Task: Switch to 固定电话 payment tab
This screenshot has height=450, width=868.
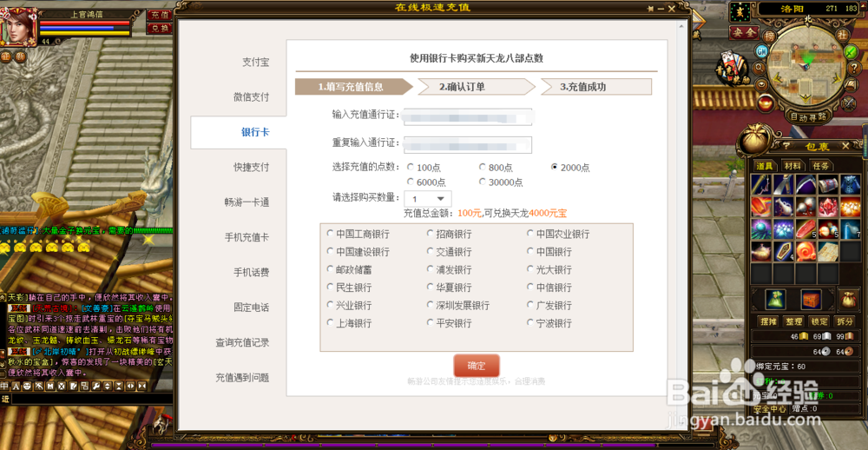Action: click(252, 307)
